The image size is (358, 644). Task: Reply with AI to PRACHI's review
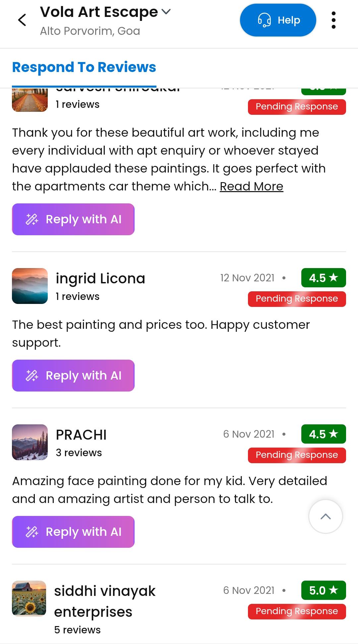click(73, 532)
